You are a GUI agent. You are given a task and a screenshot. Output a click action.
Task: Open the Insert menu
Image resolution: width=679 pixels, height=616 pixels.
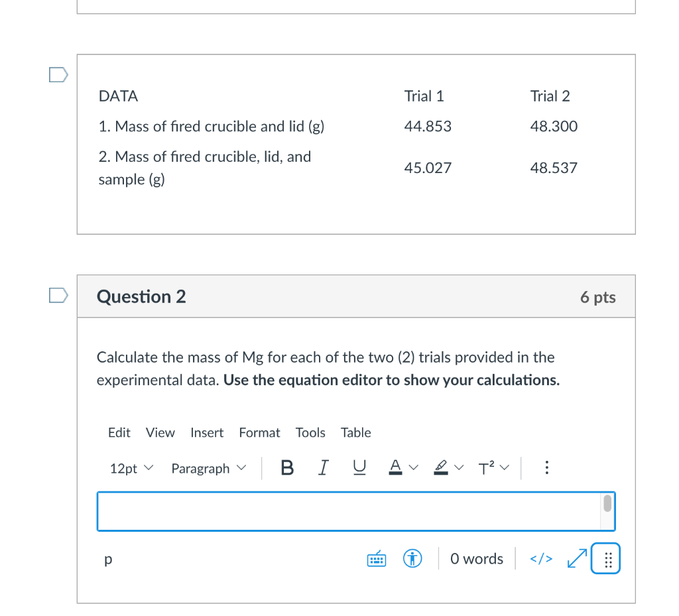pyautogui.click(x=207, y=432)
